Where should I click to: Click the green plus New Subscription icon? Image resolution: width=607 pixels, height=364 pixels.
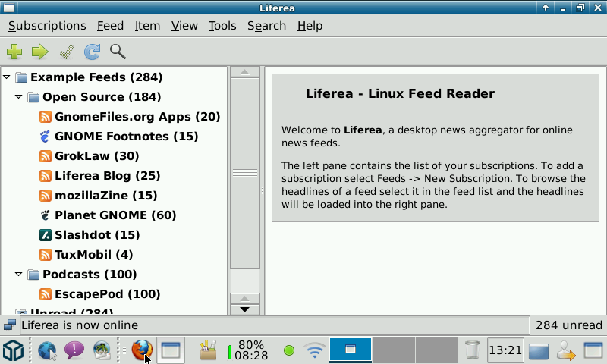pyautogui.click(x=14, y=52)
